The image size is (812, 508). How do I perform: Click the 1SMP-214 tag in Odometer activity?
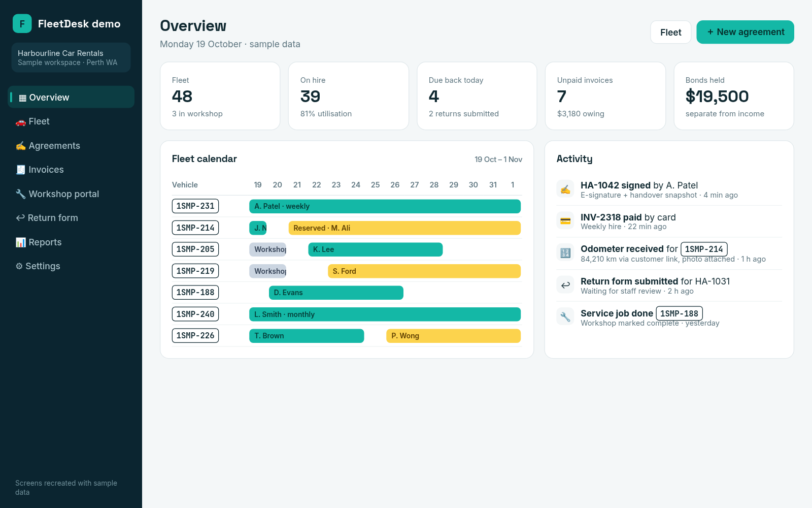(x=704, y=249)
